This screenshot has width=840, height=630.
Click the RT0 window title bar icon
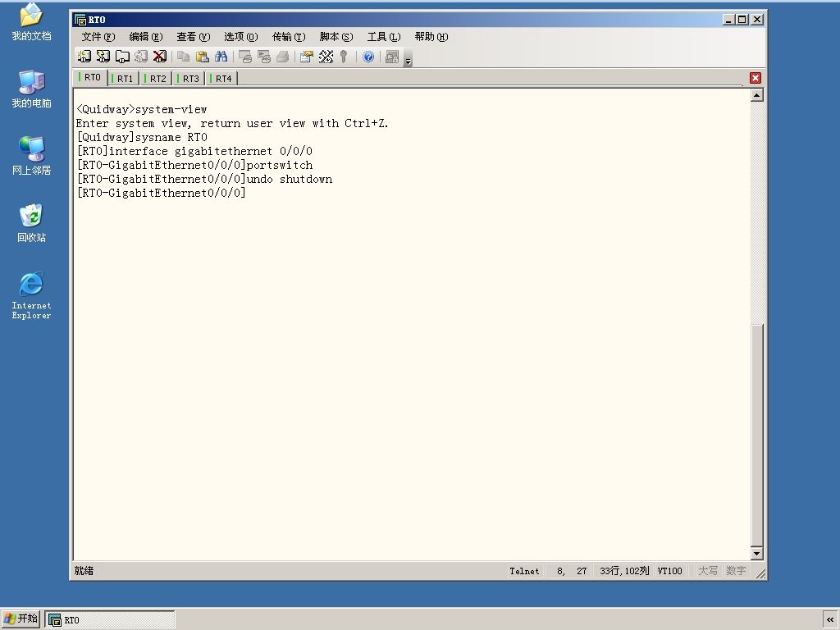pyautogui.click(x=80, y=20)
